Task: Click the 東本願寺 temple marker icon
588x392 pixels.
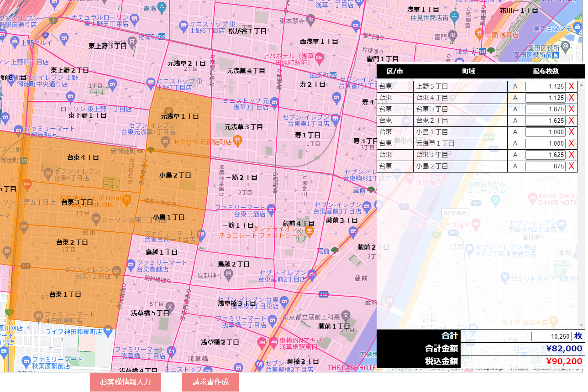Action: click(310, 20)
